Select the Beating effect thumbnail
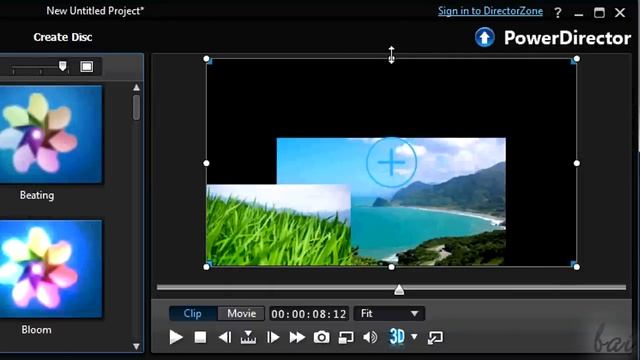The image size is (640, 360). coord(51,134)
